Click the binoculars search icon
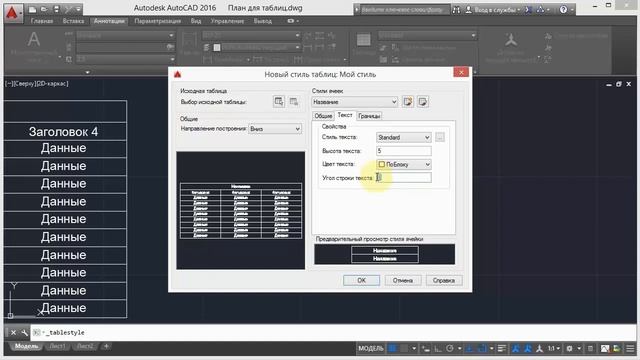640x360 pixels. point(456,10)
